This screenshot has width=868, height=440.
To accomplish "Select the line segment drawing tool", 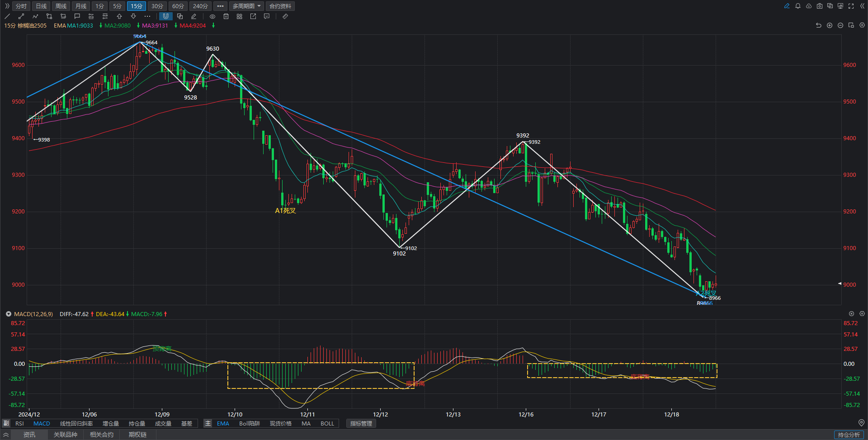I will tap(21, 16).
